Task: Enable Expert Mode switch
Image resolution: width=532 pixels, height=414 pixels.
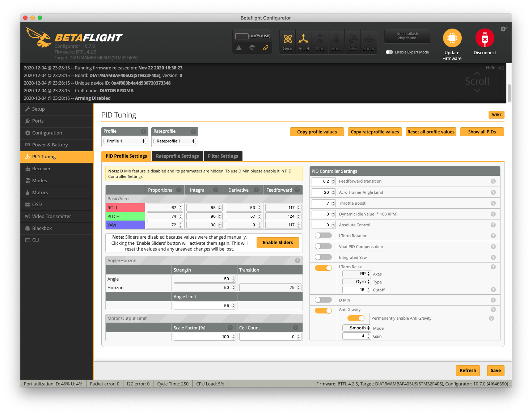Action: pyautogui.click(x=389, y=52)
